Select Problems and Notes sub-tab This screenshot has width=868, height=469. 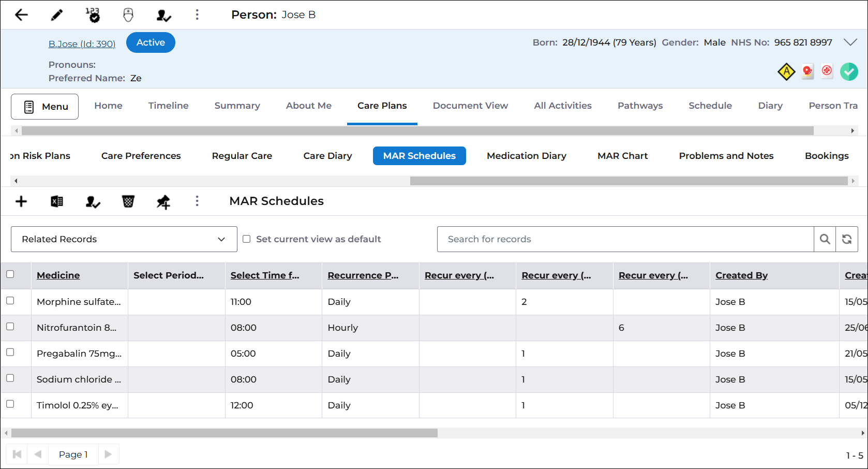tap(726, 156)
